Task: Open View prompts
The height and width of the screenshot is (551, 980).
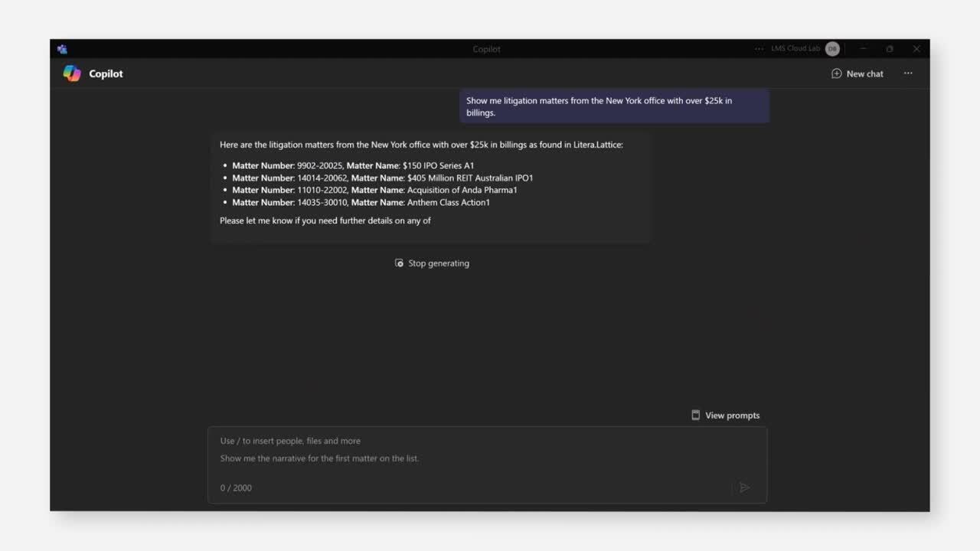Action: [x=725, y=416]
